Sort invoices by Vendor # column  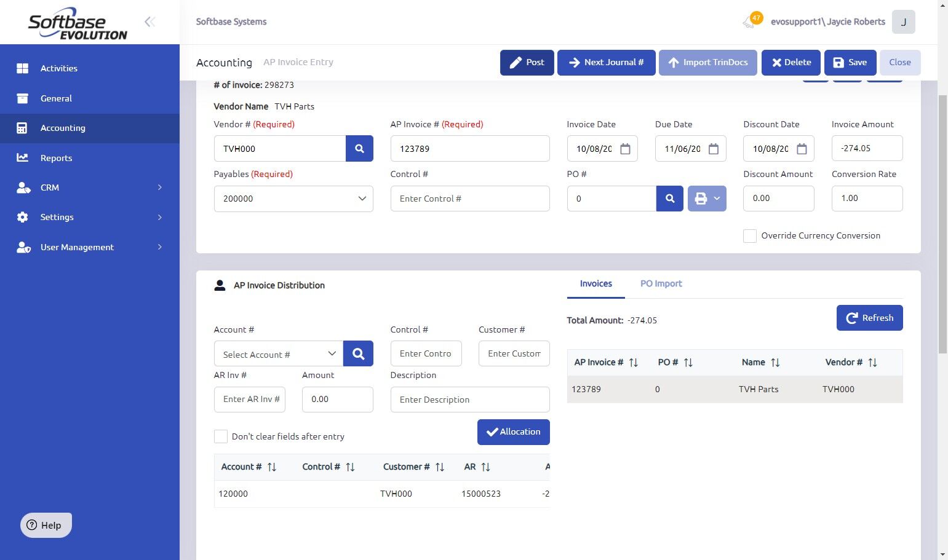[x=872, y=363]
